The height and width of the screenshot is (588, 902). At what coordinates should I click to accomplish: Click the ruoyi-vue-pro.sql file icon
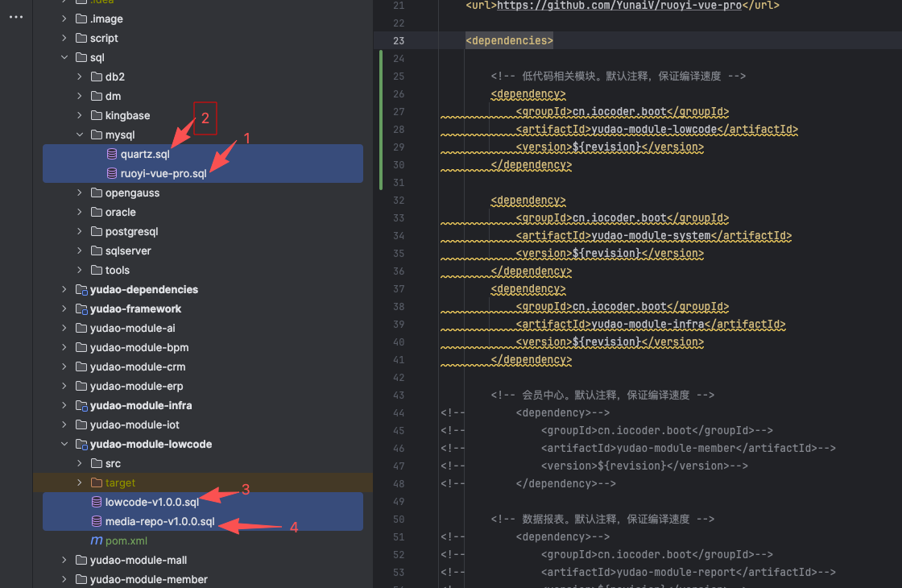112,173
